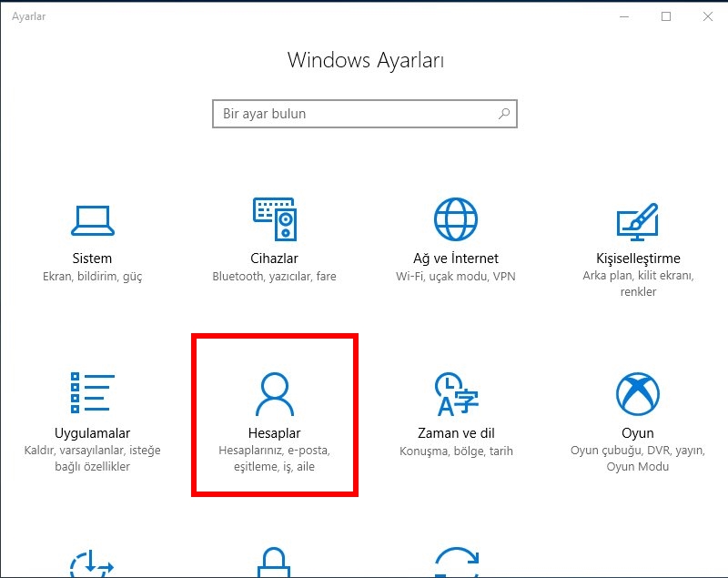Click 'Hesaplarınız, e-posta, eşitleme, iş, aile' text
Image resolution: width=728 pixels, height=578 pixels.
pos(275,459)
